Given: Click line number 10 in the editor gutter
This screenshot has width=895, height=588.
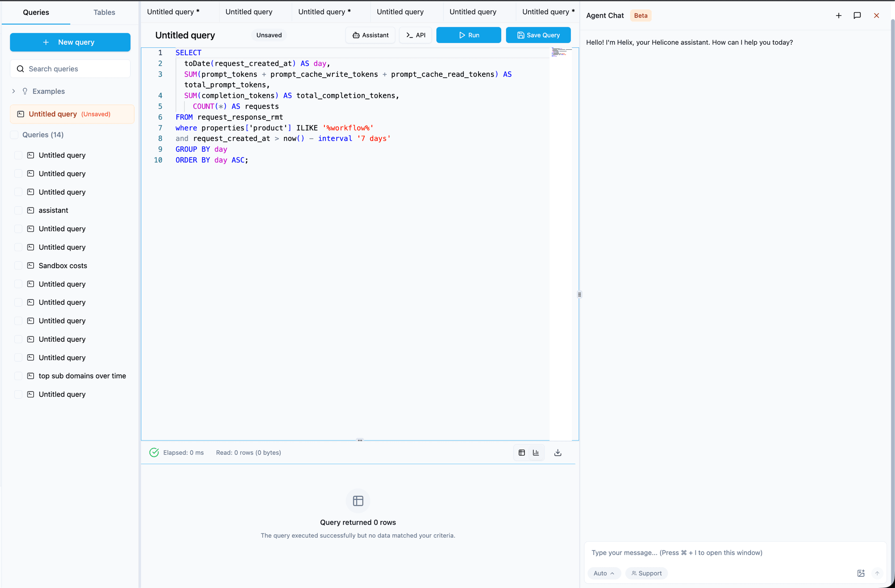Looking at the screenshot, I should point(158,160).
